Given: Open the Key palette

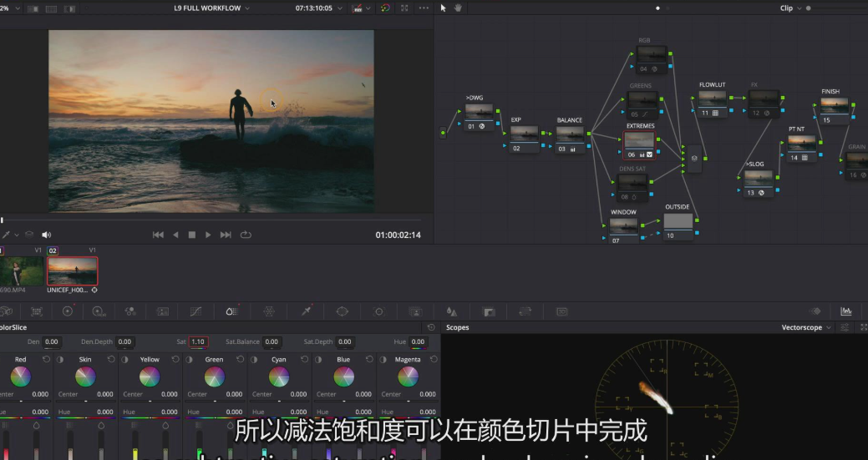Looking at the screenshot, I should click(489, 312).
